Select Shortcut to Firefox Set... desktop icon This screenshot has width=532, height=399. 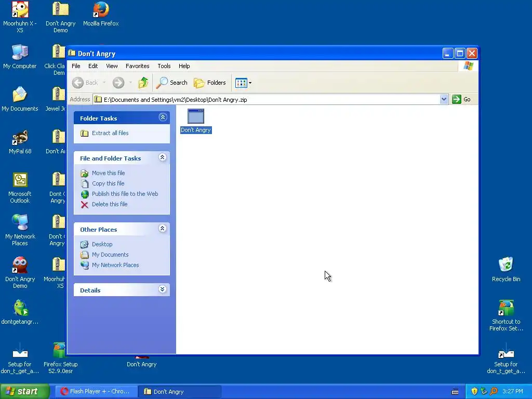[506, 315]
